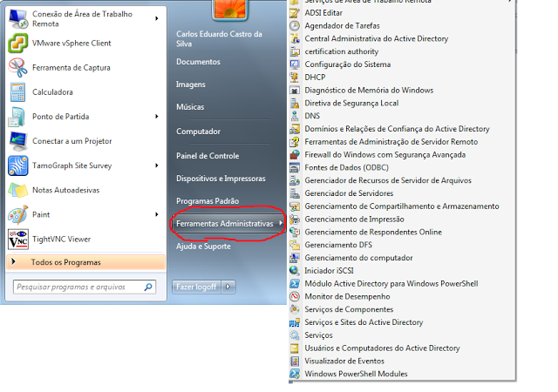Open Central Administrativa do Active Directory
This screenshot has height=392, width=558.
coord(376,39)
